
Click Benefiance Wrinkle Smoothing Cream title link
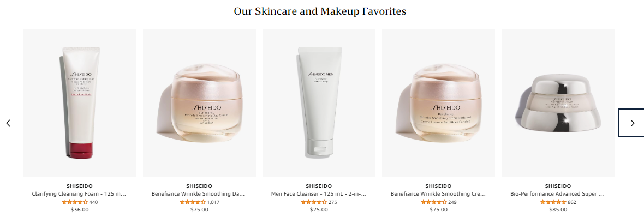pos(438,193)
